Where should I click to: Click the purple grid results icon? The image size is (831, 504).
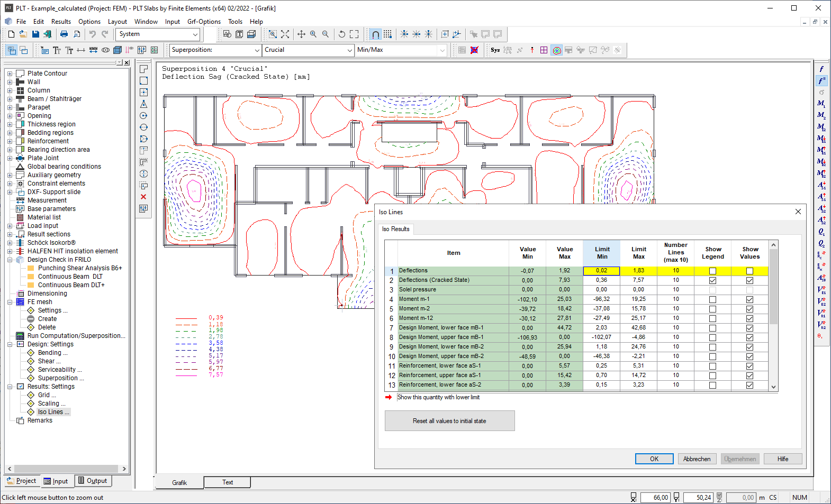544,50
